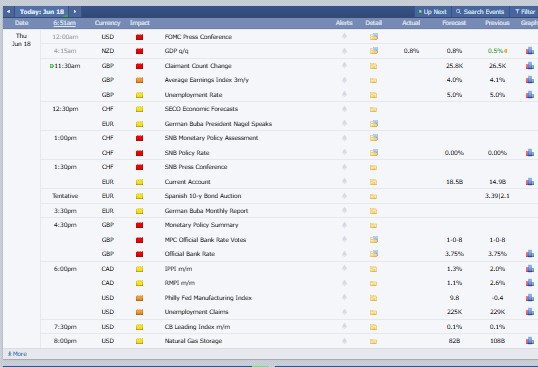
Task: Open detail folder for CB Leading Index
Action: coord(373,327)
